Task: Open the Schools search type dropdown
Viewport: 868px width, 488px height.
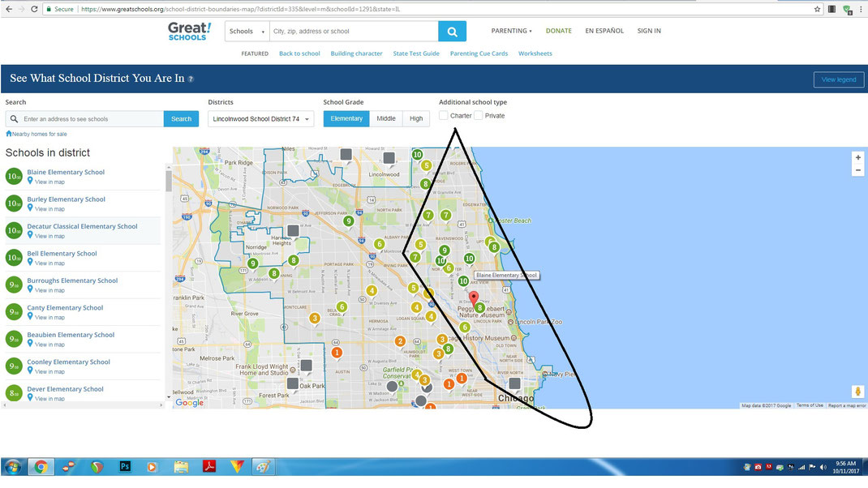Action: 247,32
